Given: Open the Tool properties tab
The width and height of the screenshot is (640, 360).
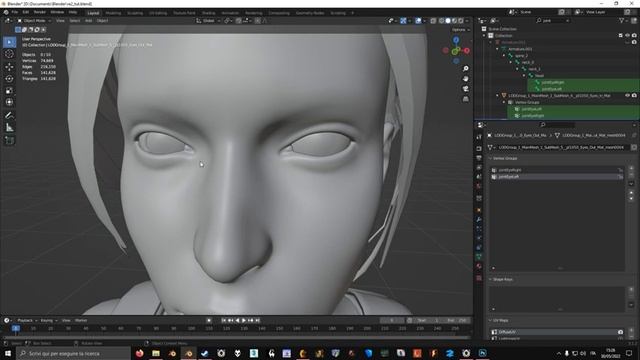Looking at the screenshot, I should (479, 137).
